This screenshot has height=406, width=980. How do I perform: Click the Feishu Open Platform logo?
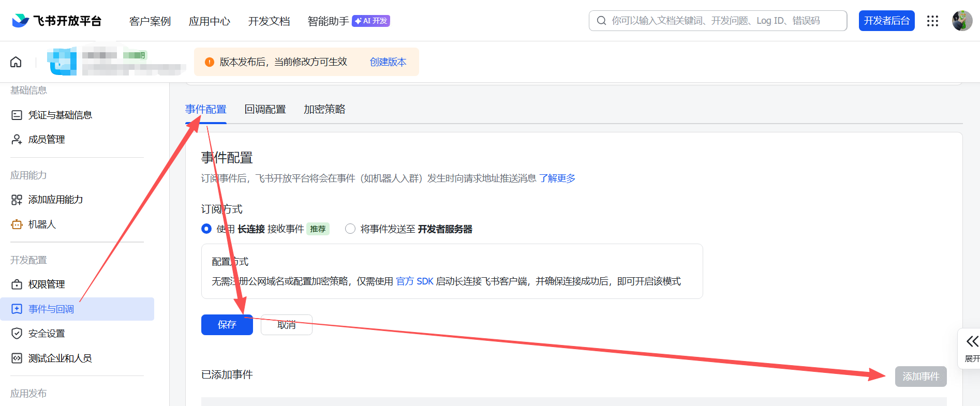[x=56, y=21]
